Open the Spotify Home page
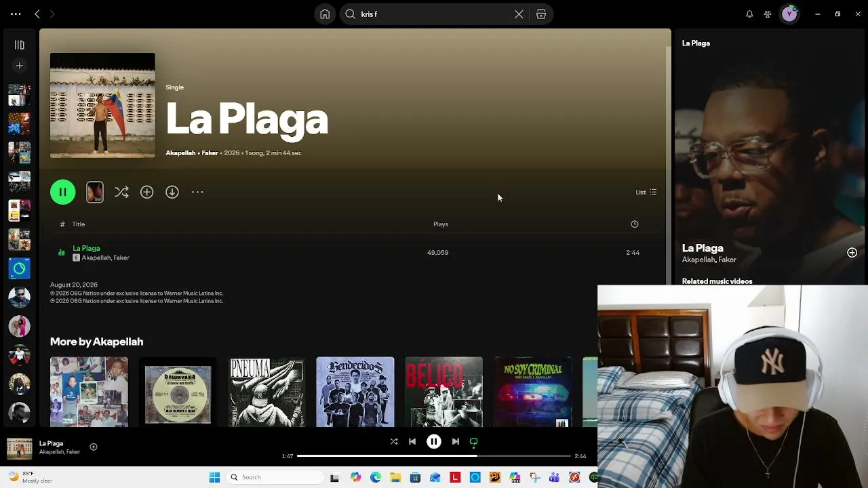Screen dimensions: 868x488 (325, 14)
